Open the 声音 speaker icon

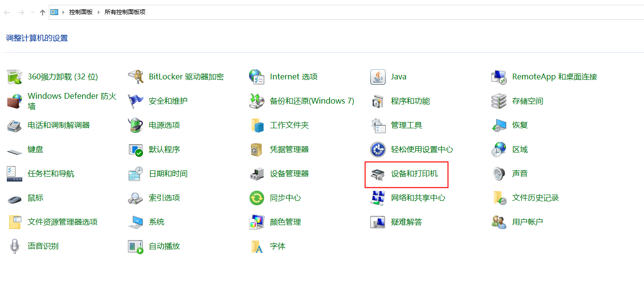[499, 174]
